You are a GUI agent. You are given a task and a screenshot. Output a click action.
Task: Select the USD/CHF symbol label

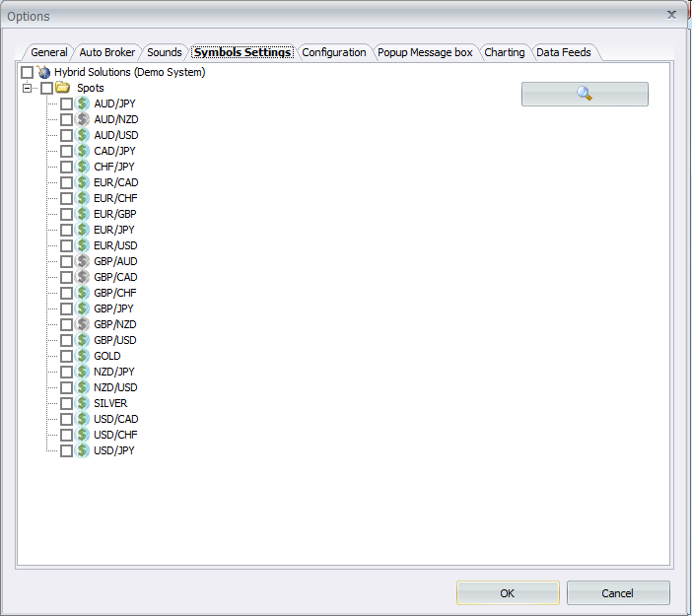115,435
